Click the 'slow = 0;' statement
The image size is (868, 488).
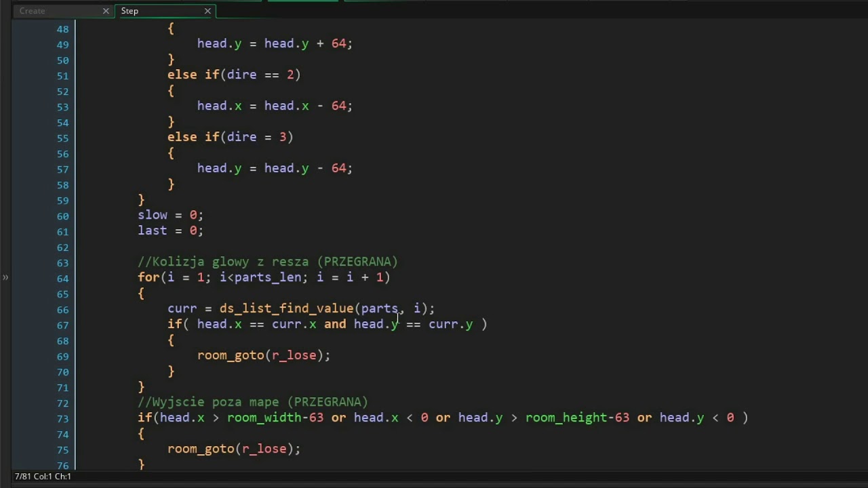[x=170, y=215]
